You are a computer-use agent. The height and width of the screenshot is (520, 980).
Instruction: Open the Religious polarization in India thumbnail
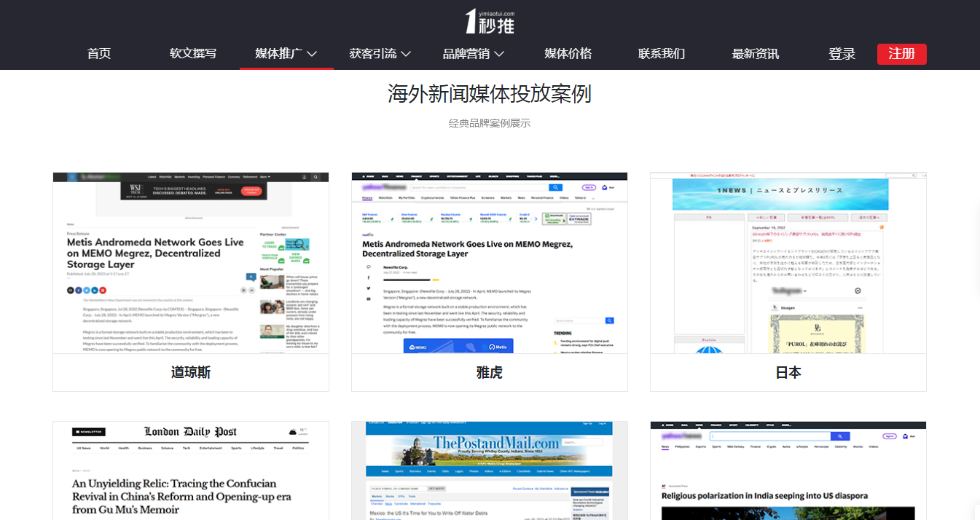click(x=788, y=470)
